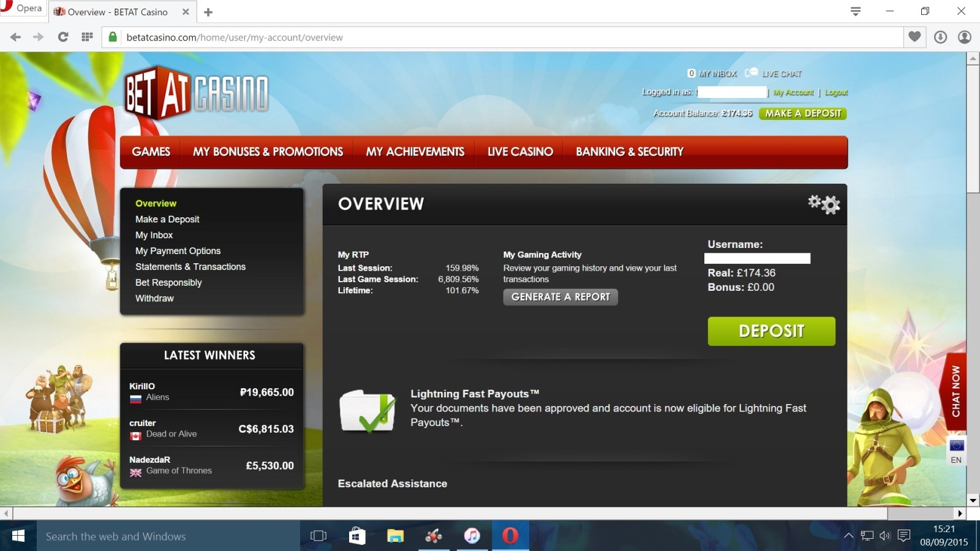Open the volume control in system tray

tap(885, 536)
